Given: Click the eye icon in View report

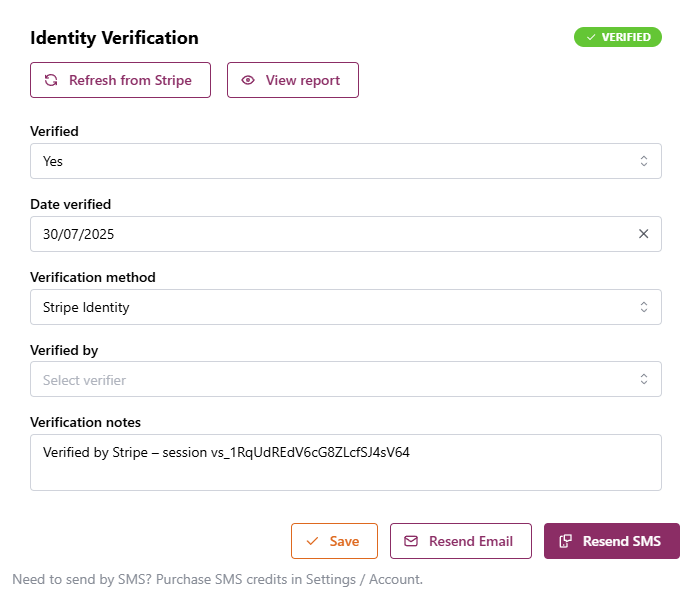Looking at the screenshot, I should 248,80.
